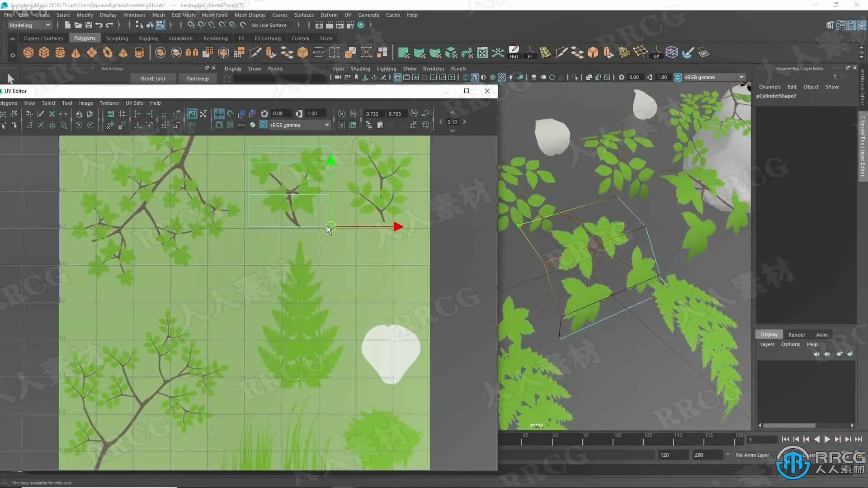Image resolution: width=868 pixels, height=488 pixels.
Task: Open the Modeling menu set dropdown
Action: [47, 25]
